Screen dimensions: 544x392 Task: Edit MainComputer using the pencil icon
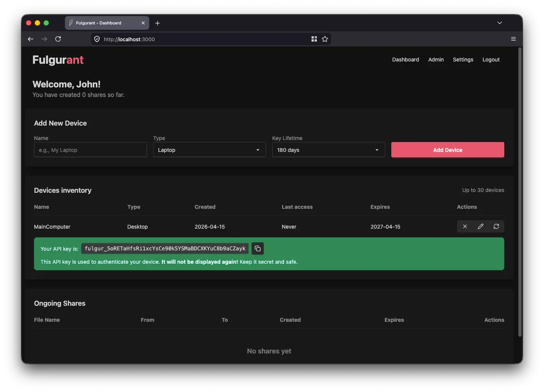coord(480,226)
